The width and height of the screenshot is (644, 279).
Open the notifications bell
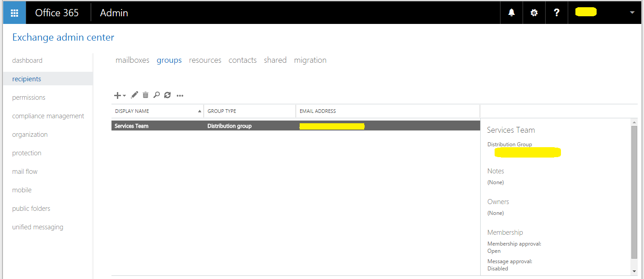[511, 12]
